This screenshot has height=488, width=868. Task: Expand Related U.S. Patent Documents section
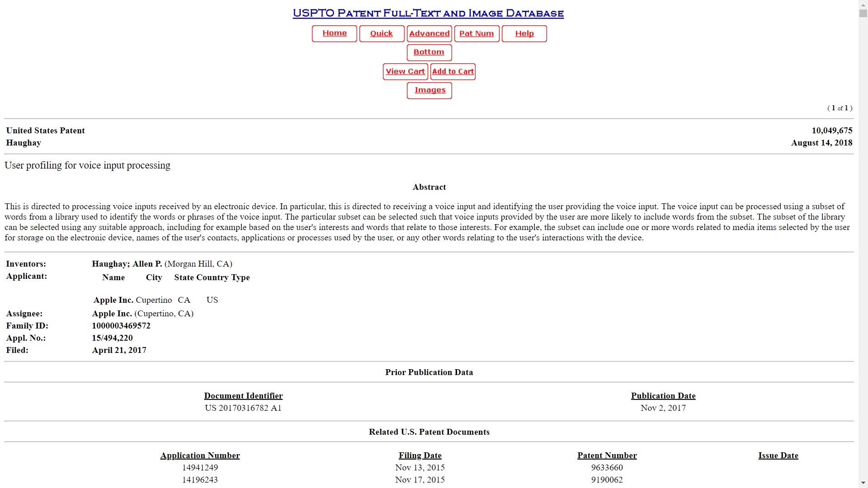pos(429,432)
